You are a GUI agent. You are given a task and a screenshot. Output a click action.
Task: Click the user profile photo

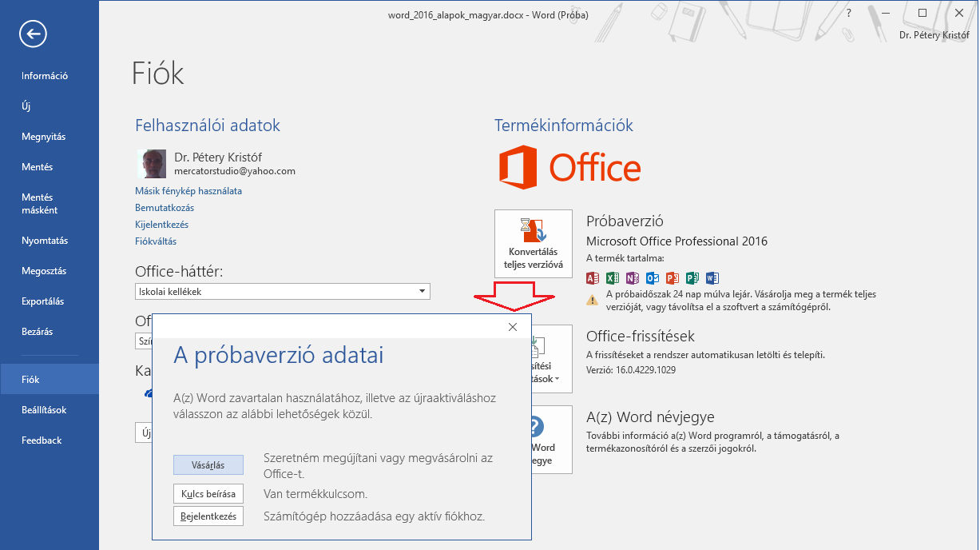[x=151, y=164]
